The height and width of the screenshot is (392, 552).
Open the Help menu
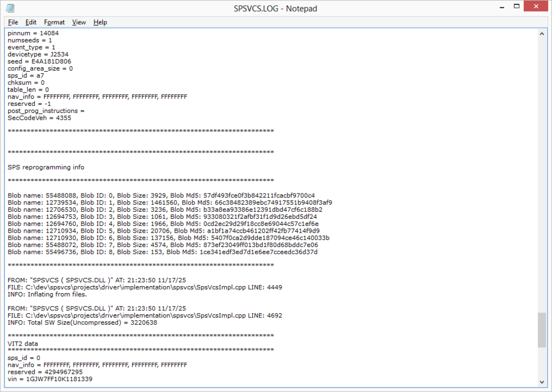click(100, 22)
